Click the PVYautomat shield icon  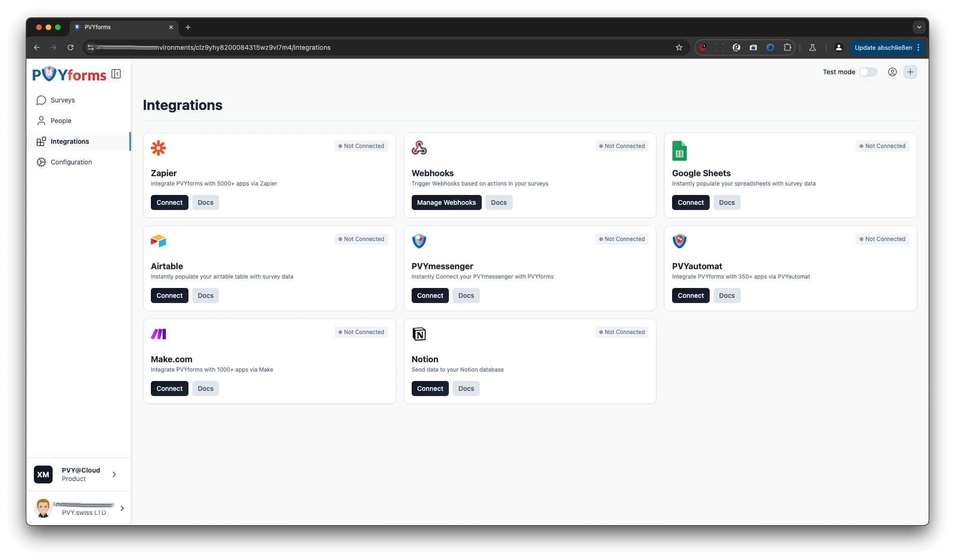click(680, 241)
